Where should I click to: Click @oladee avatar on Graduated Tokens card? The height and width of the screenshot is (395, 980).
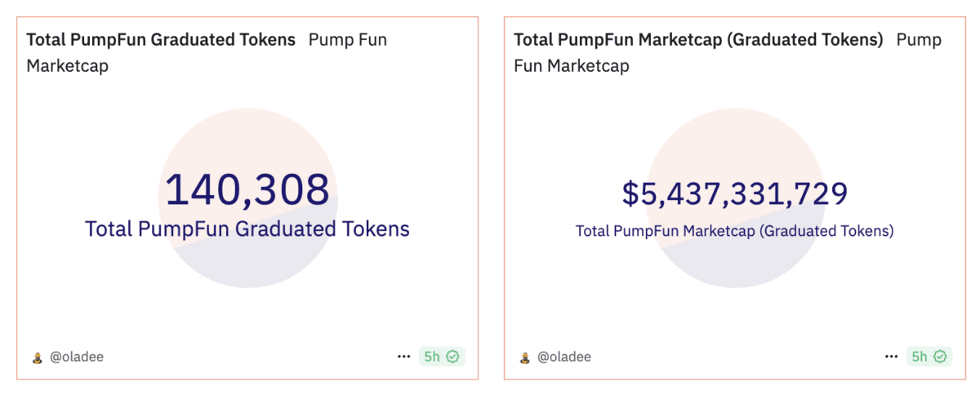[37, 357]
